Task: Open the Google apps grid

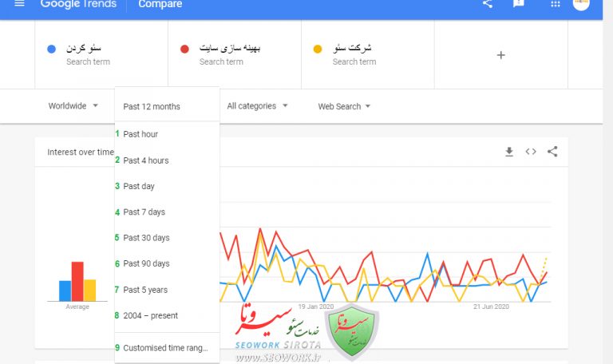Action: pyautogui.click(x=556, y=4)
